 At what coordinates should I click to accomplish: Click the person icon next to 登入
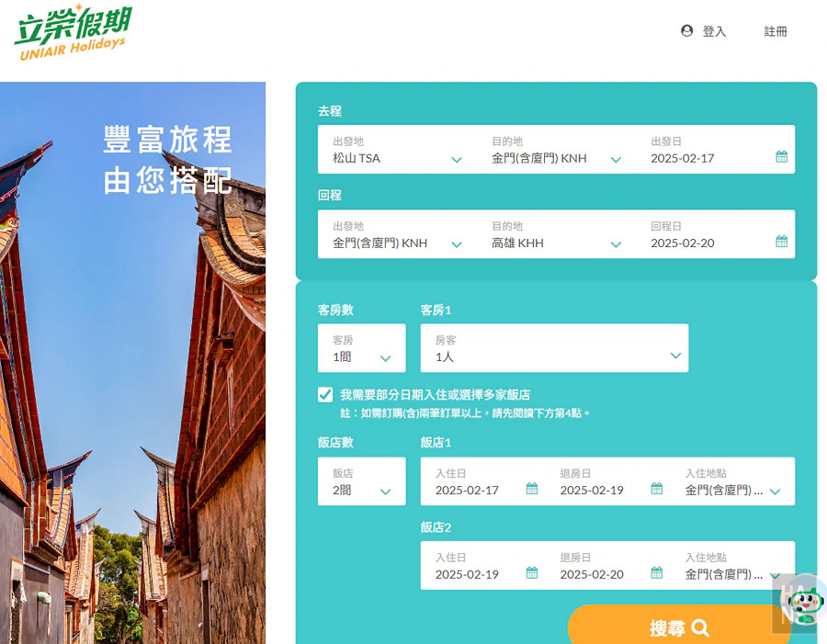coord(685,30)
